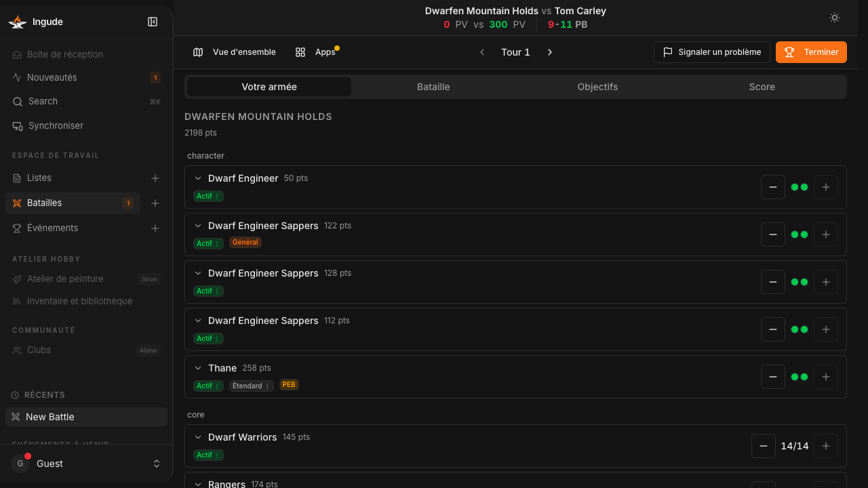Screen dimensions: 868x488
Task: Increase wounds on 128 pts Sappers
Action: point(826,282)
